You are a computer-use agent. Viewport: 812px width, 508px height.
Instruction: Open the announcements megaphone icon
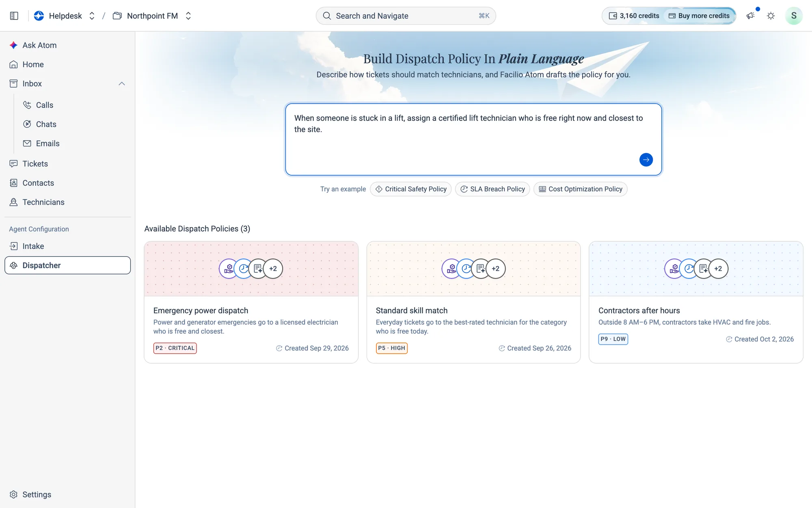point(750,16)
